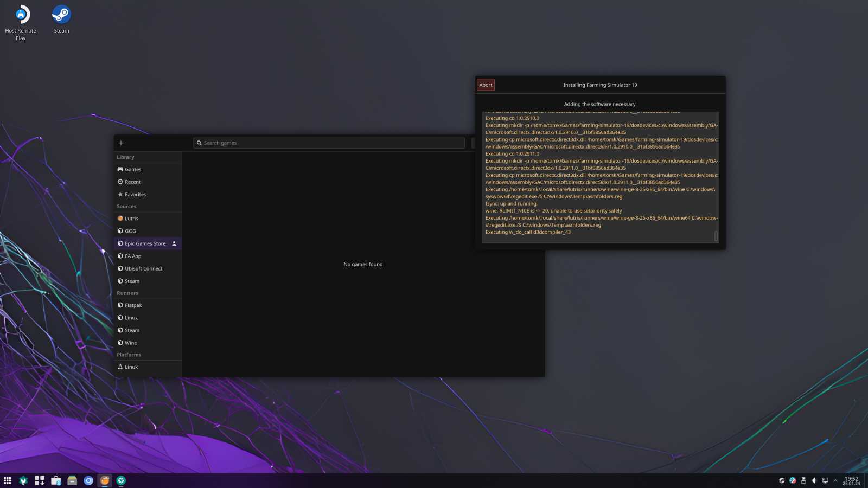Click the Steam tray icon

[x=782, y=480]
